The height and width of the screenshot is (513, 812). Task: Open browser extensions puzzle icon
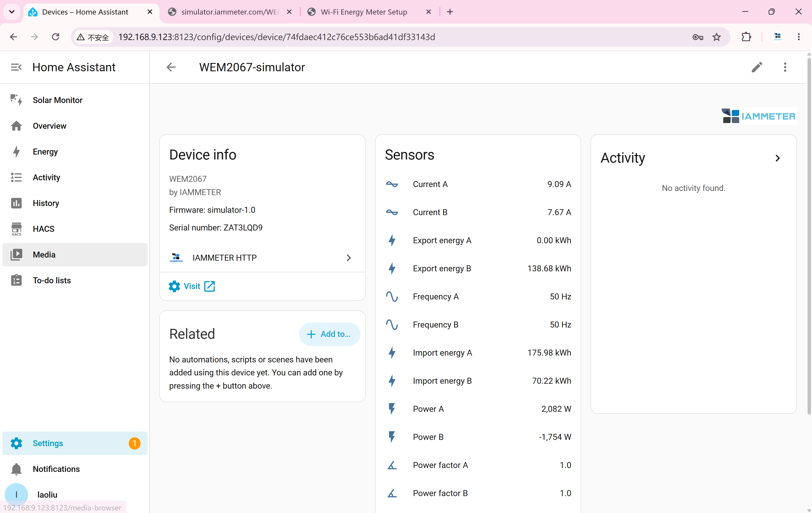[x=746, y=37]
